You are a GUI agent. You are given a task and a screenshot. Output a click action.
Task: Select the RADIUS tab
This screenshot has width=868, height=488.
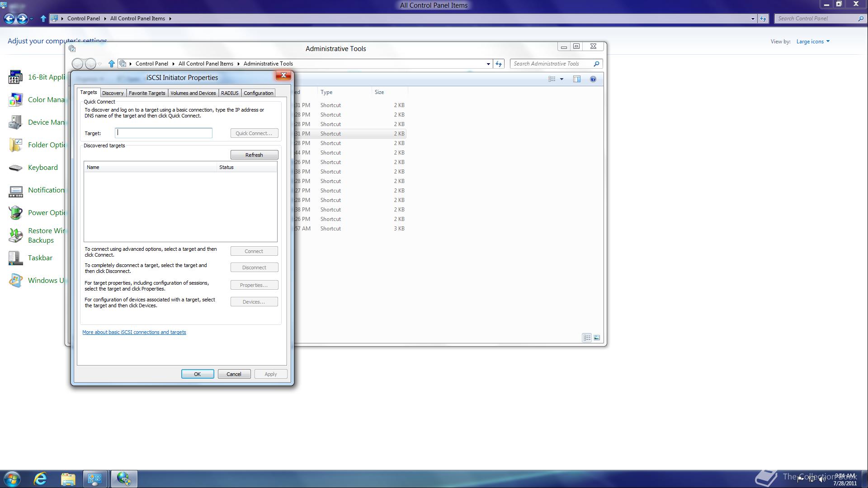pyautogui.click(x=230, y=93)
